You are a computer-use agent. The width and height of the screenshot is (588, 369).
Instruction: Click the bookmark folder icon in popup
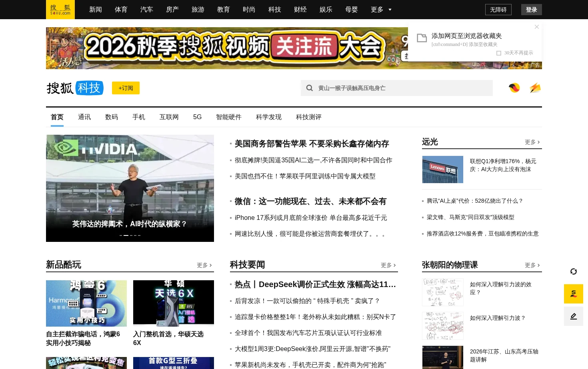422,38
